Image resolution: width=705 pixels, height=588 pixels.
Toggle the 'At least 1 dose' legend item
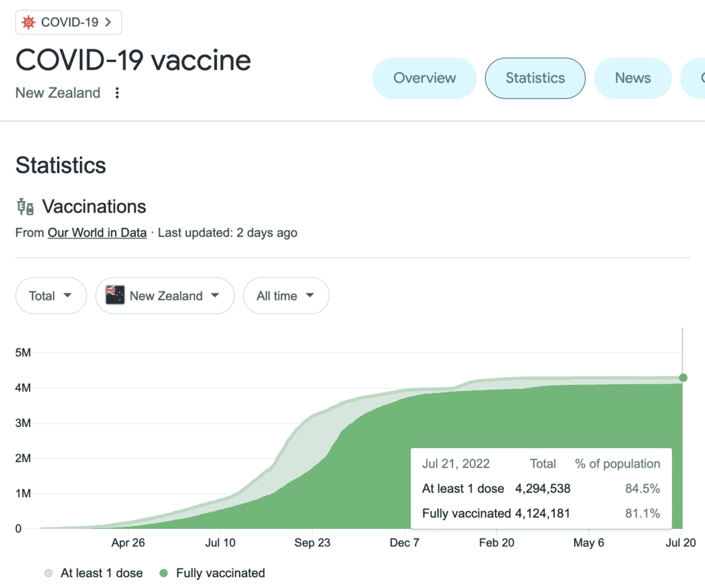(94, 573)
